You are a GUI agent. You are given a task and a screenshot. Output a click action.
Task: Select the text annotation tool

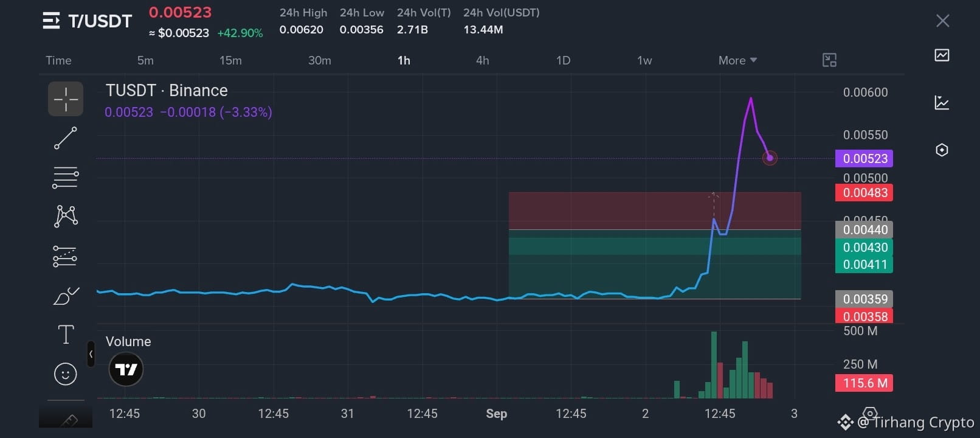tap(66, 335)
